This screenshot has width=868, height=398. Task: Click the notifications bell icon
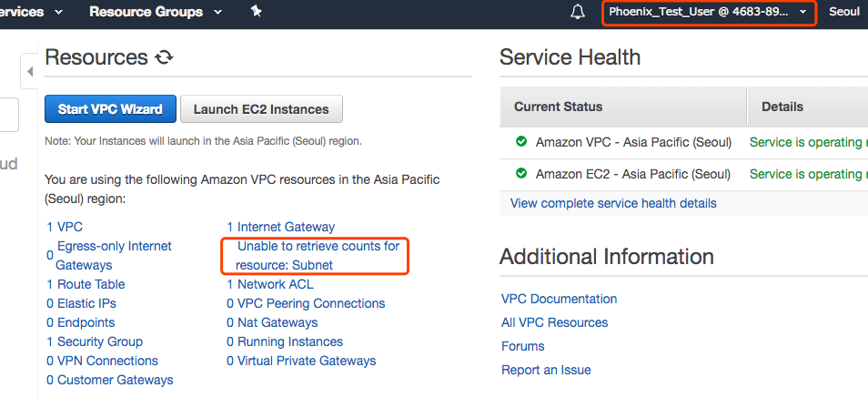point(578,13)
